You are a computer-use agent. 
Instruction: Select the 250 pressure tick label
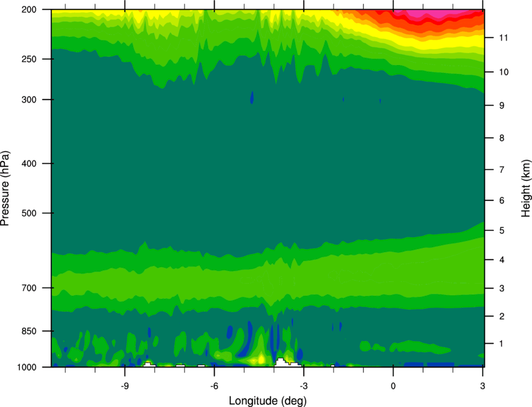point(29,59)
